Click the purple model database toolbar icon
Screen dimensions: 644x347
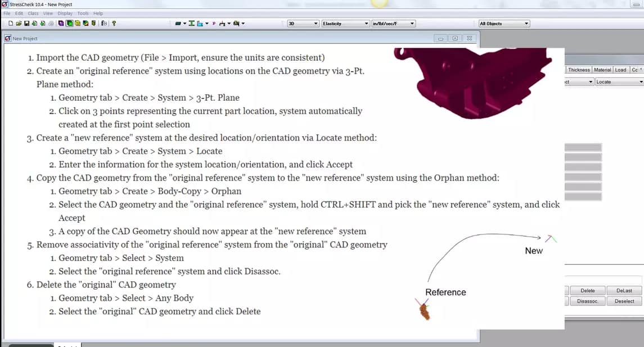(x=60, y=23)
